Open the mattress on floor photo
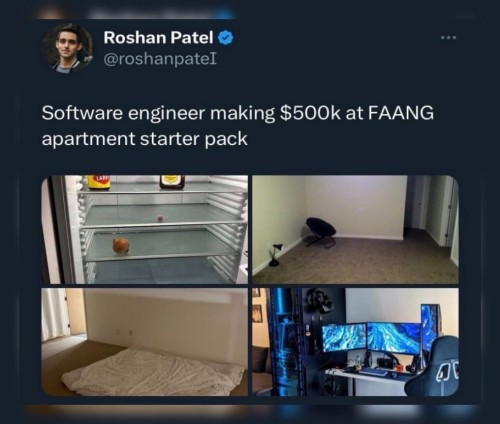 (145, 342)
